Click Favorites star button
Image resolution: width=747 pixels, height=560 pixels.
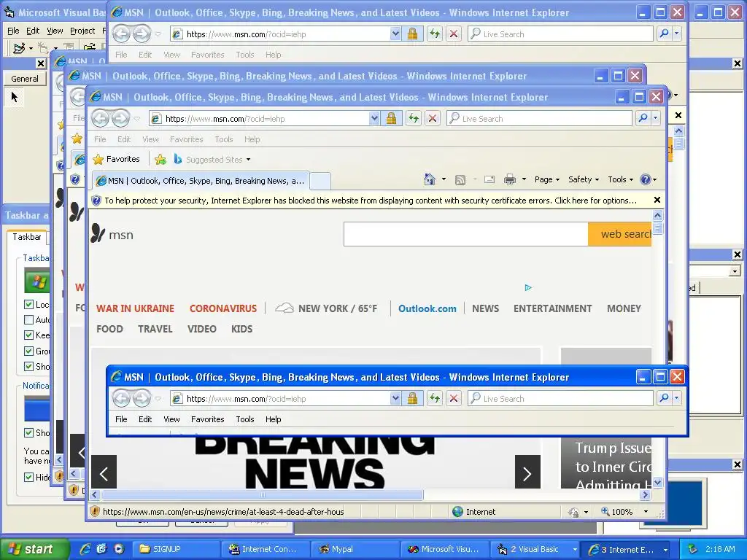117,159
